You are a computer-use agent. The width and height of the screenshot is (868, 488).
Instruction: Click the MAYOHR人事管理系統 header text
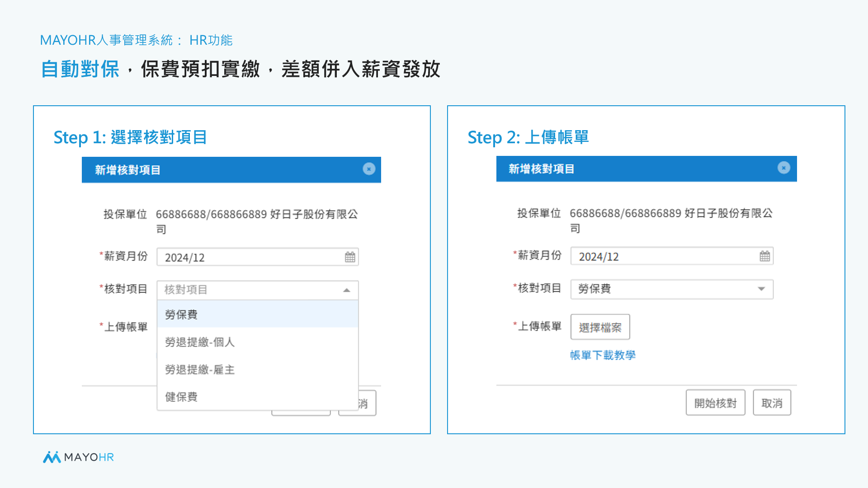pyautogui.click(x=136, y=40)
